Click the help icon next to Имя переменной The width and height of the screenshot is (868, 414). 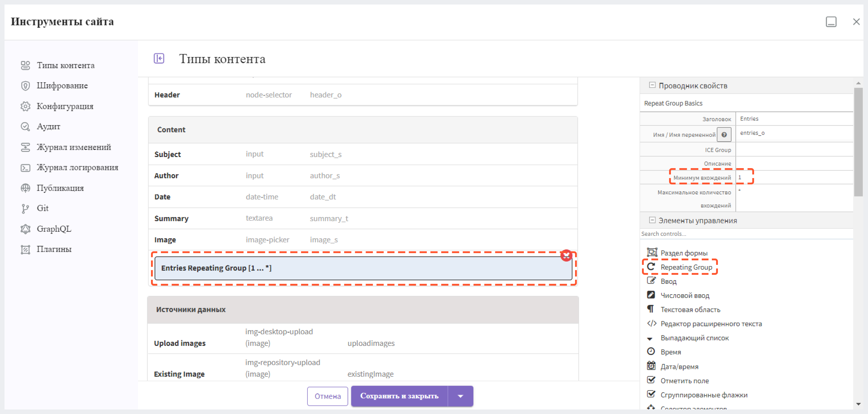point(724,135)
